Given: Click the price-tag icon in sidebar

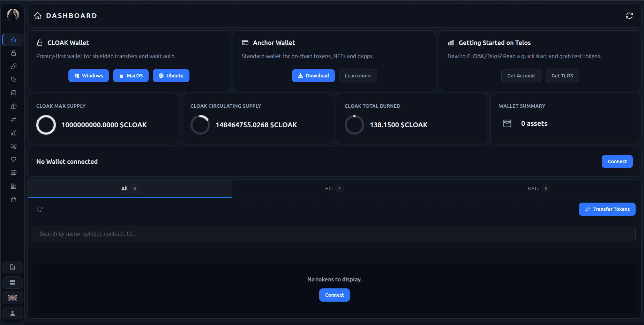Looking at the screenshot, I should pos(13,80).
